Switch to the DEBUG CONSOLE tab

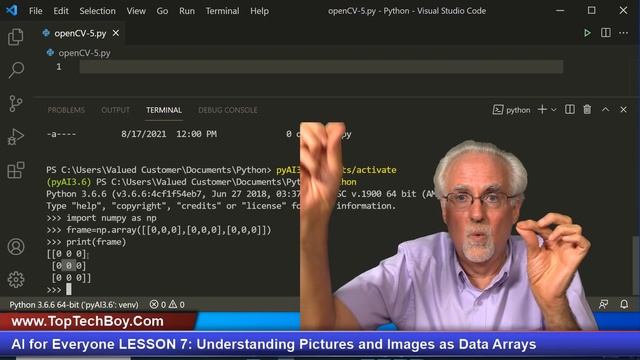(228, 110)
